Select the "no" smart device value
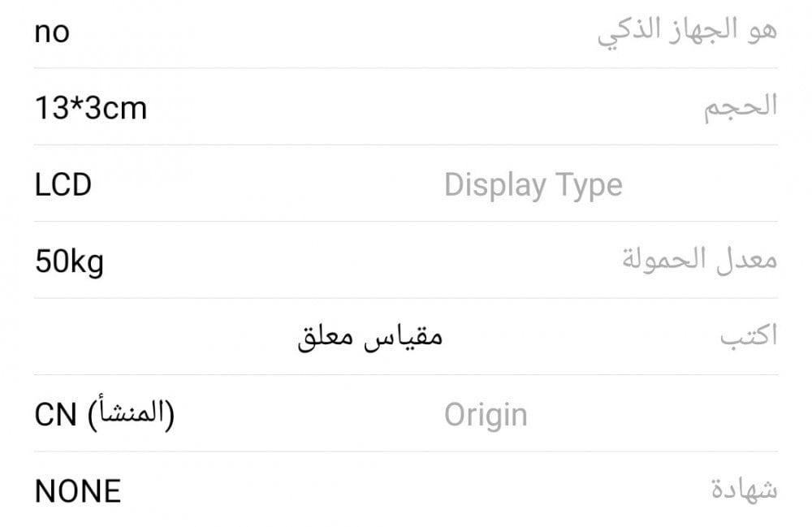The width and height of the screenshot is (812, 527). tap(52, 32)
